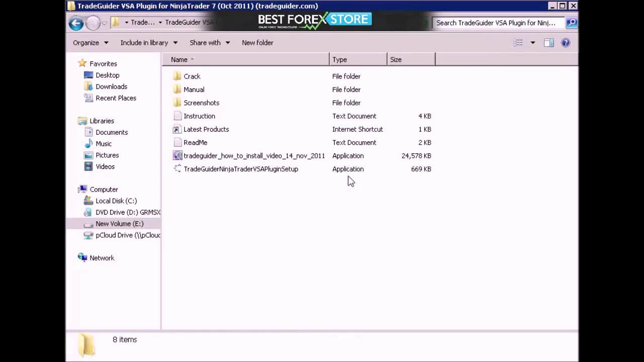Open the Include in library menu

click(149, 43)
